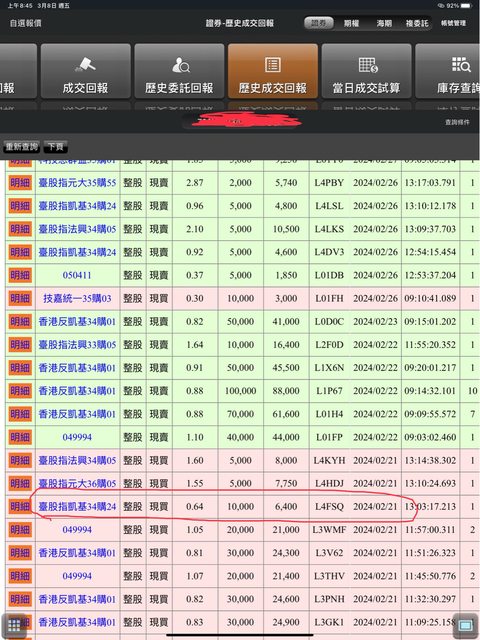
Task: Open 明細 for order L4DV3
Action: (20, 252)
